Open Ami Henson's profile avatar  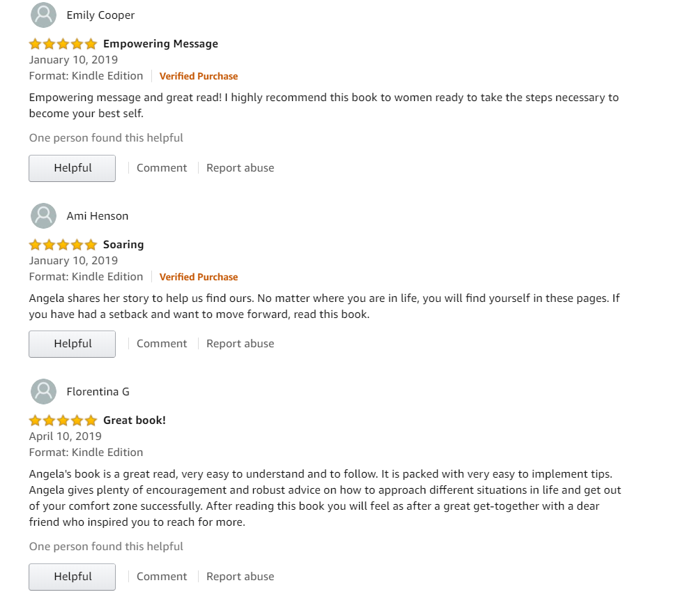[x=43, y=216]
